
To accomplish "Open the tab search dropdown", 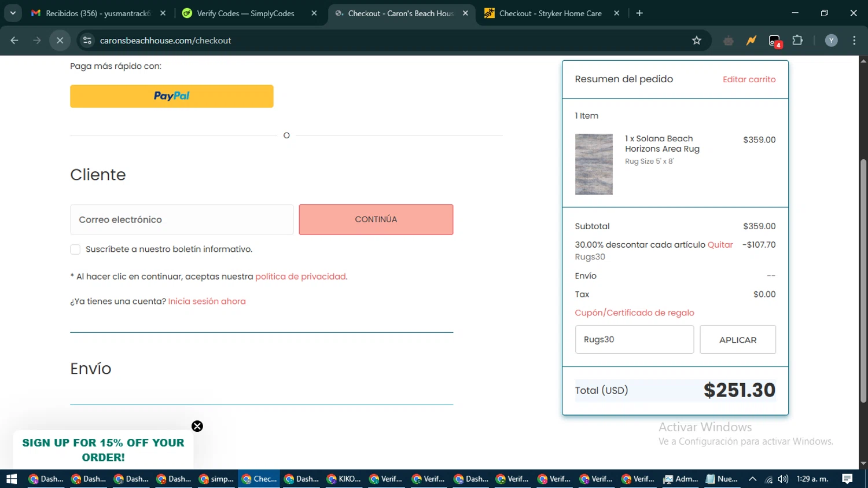I will (13, 13).
